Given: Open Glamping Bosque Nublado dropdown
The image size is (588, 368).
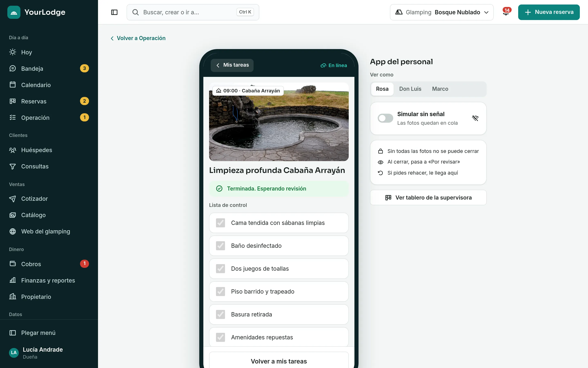Looking at the screenshot, I should click(441, 12).
